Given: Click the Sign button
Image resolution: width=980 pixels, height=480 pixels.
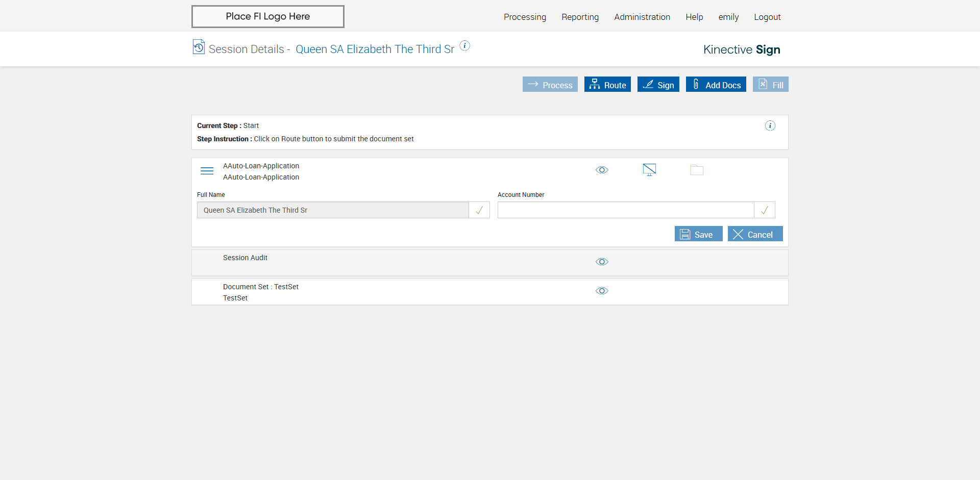Looking at the screenshot, I should (658, 84).
